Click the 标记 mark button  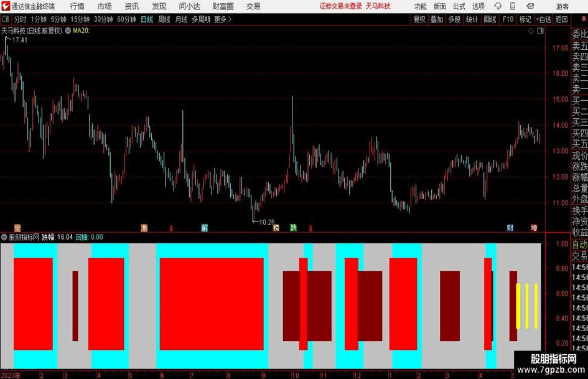525,19
